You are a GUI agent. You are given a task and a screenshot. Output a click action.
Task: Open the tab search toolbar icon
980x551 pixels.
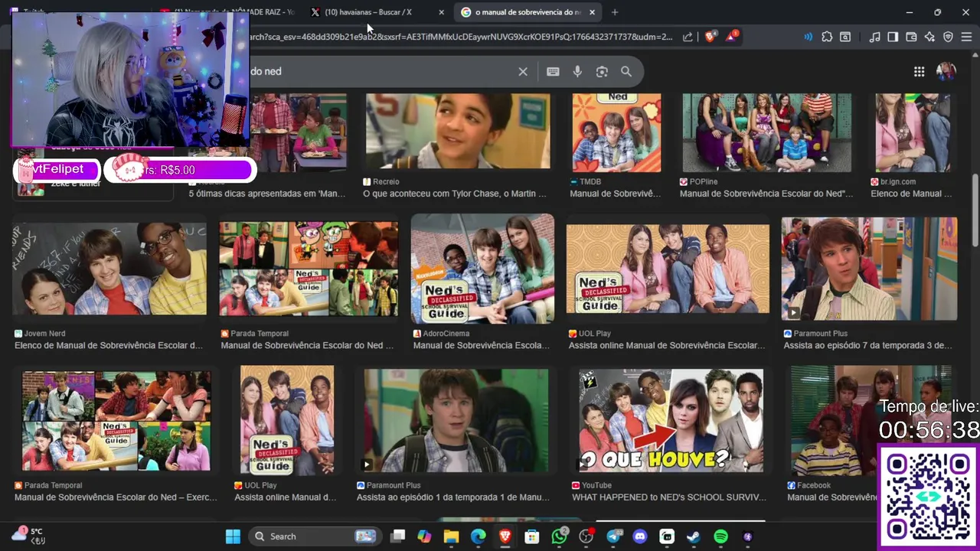click(x=845, y=37)
